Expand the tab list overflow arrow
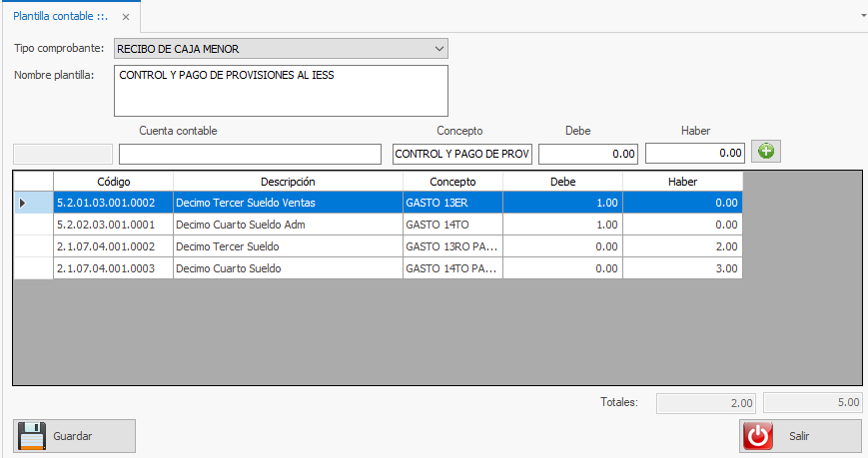 point(862,16)
